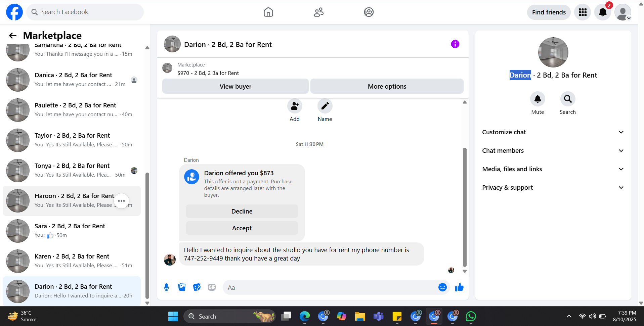The image size is (644, 326).
Task: Open weather widget showing 36°C Smoke
Action: [x=22, y=316]
